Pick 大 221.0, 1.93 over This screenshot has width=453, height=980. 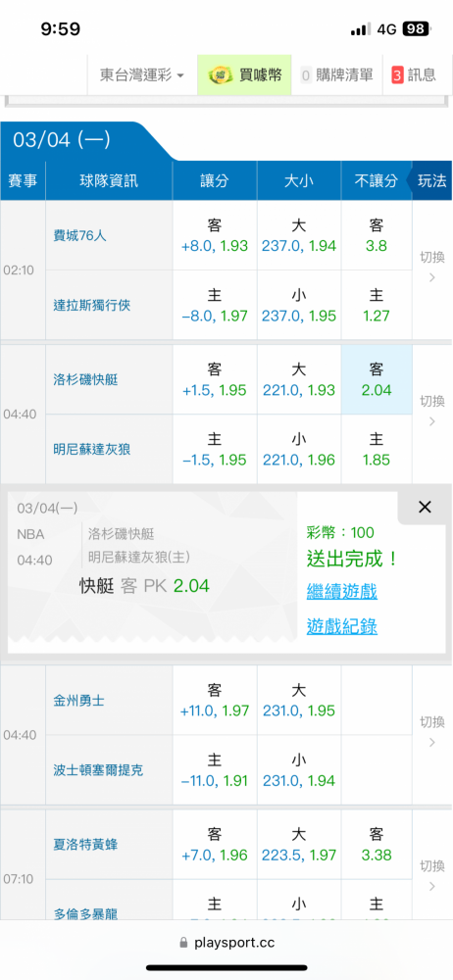[299, 379]
